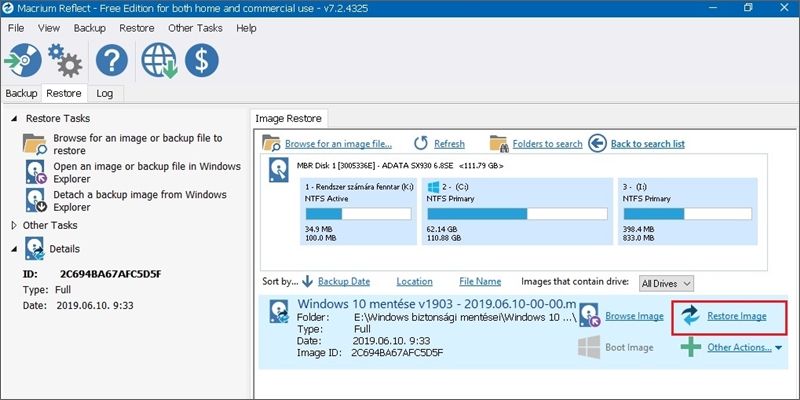Click the blue question mark help icon

point(111,61)
